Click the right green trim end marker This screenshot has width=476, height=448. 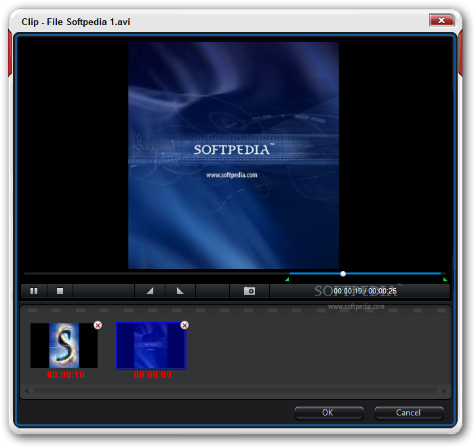point(445,279)
